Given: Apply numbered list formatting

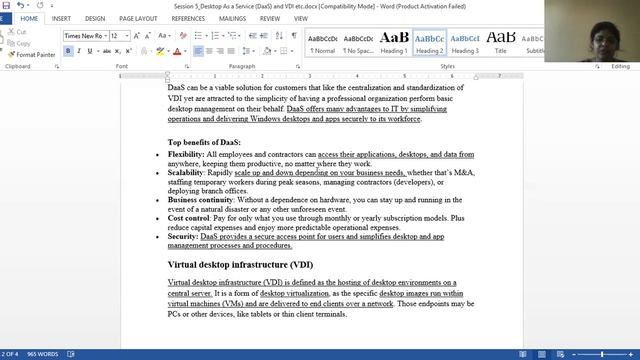Looking at the screenshot, I should pyautogui.click(x=215, y=36).
